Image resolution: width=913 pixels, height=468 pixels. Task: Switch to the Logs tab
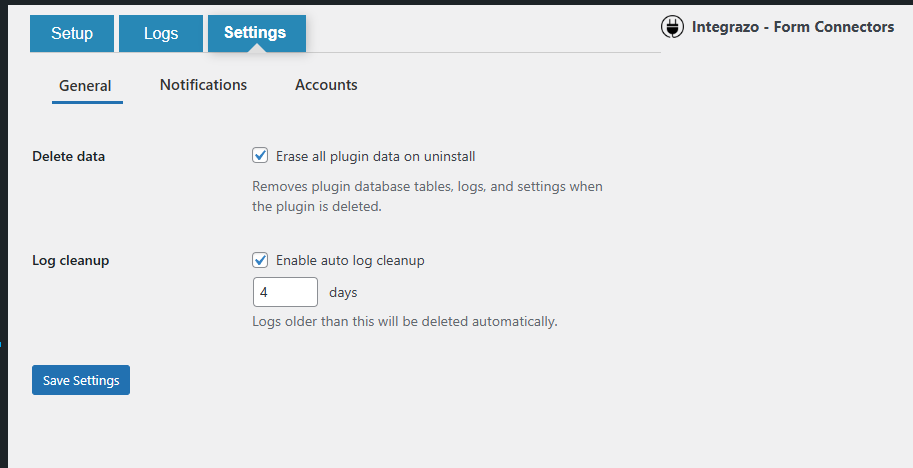tap(161, 34)
